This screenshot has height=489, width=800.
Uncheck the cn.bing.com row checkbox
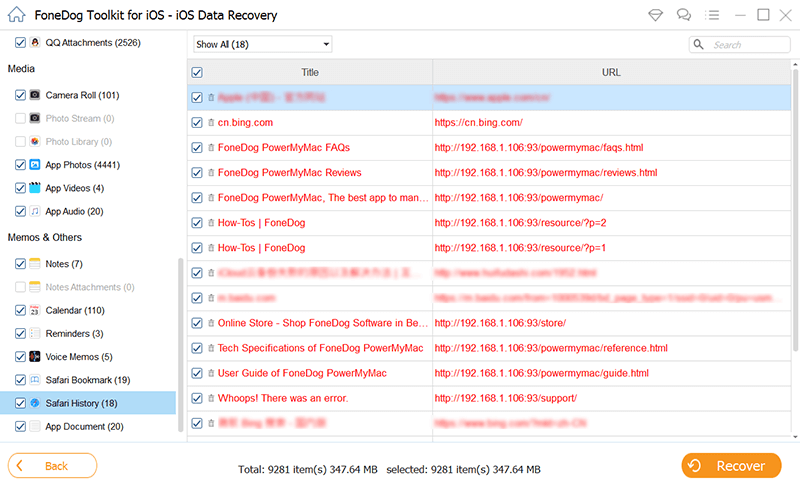pyautogui.click(x=197, y=123)
